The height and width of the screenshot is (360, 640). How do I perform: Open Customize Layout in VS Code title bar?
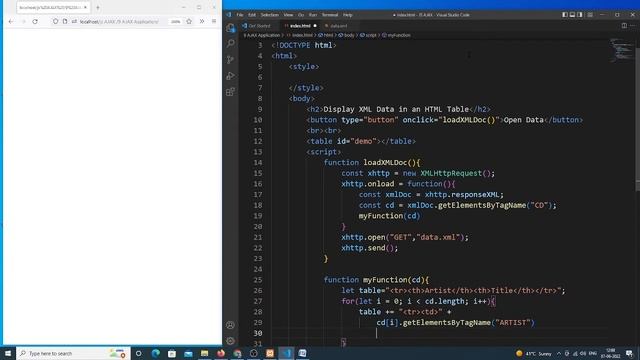pyautogui.click(x=590, y=15)
